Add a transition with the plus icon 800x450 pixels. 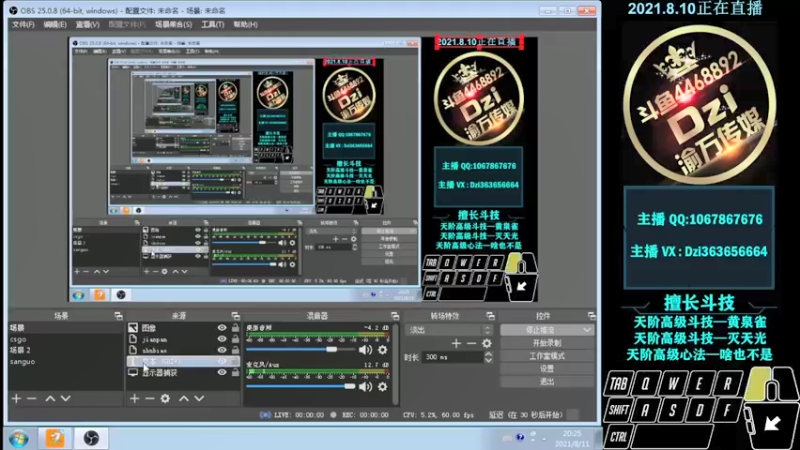(456, 343)
